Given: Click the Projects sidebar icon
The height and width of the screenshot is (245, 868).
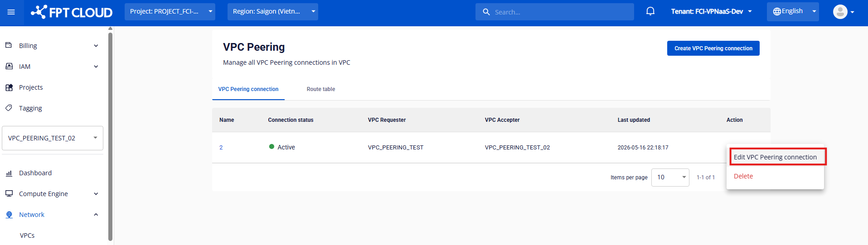Looking at the screenshot, I should [x=9, y=87].
